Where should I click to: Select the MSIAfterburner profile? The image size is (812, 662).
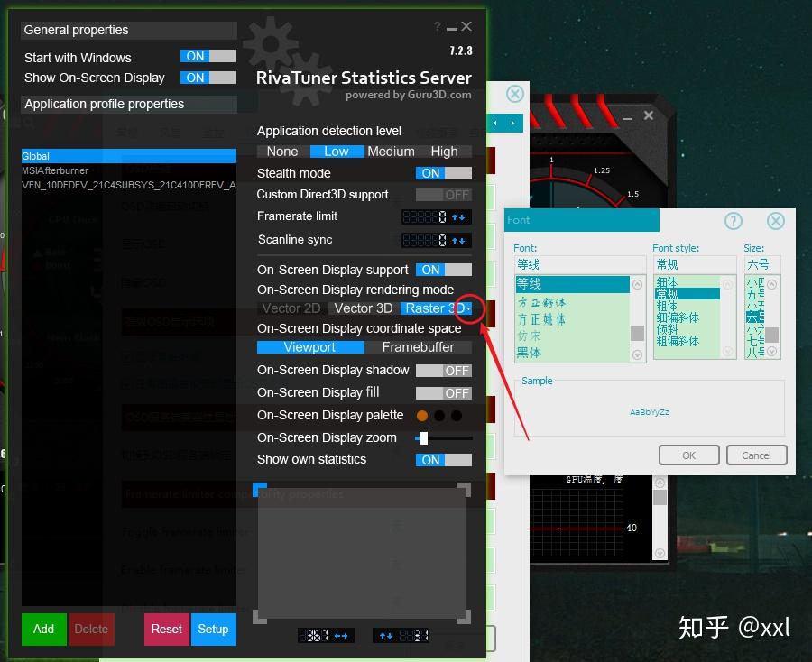[x=128, y=170]
